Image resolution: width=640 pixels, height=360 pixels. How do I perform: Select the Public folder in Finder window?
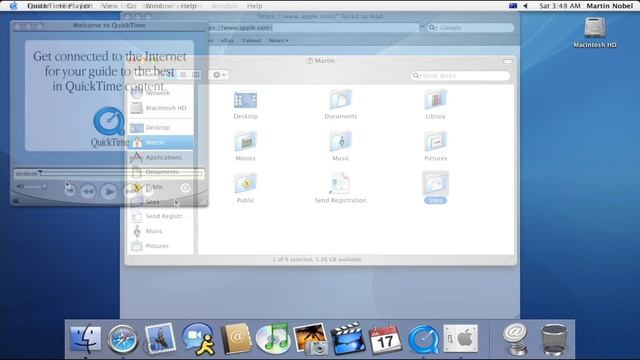point(245,188)
